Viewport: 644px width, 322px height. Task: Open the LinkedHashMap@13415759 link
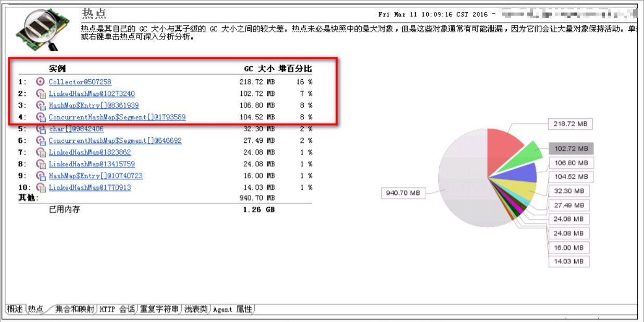(92, 164)
